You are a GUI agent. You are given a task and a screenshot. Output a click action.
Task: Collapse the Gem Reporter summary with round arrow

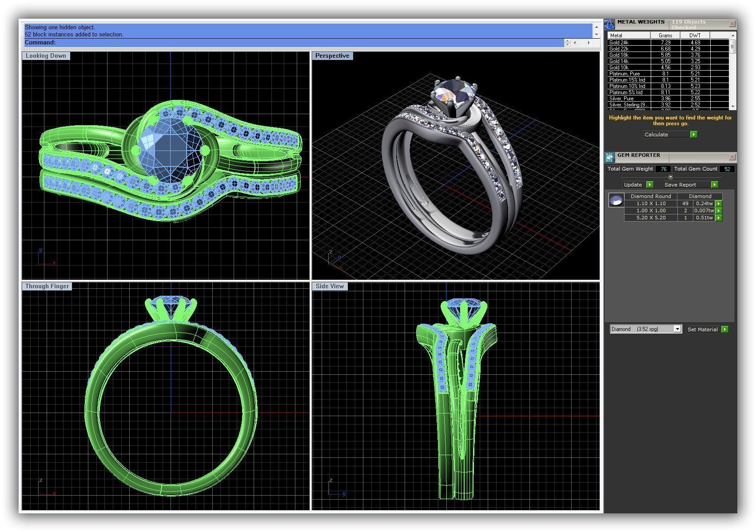(x=671, y=177)
